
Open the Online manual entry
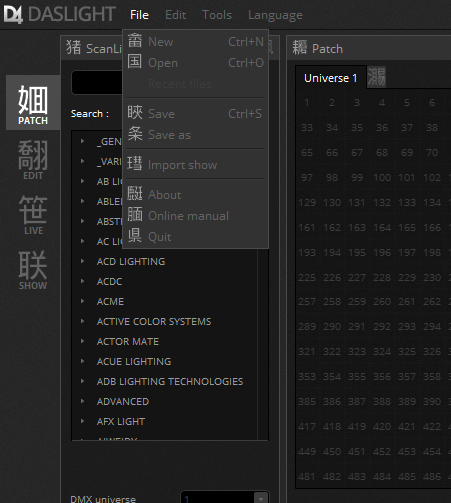coord(195,215)
